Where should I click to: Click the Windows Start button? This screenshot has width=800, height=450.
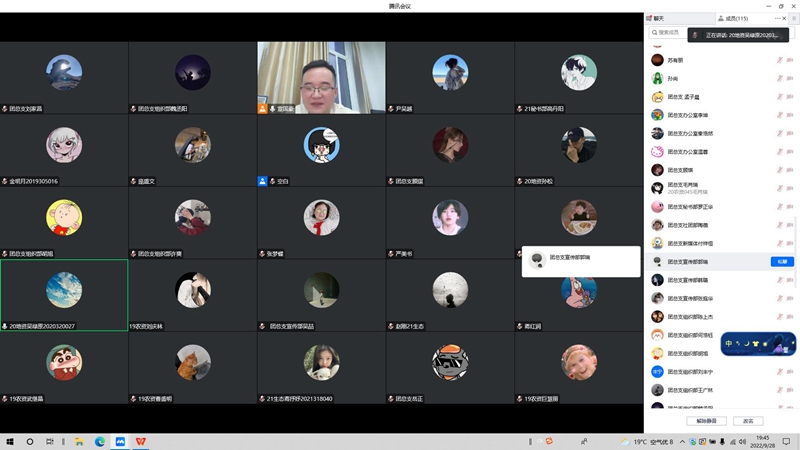click(x=11, y=441)
